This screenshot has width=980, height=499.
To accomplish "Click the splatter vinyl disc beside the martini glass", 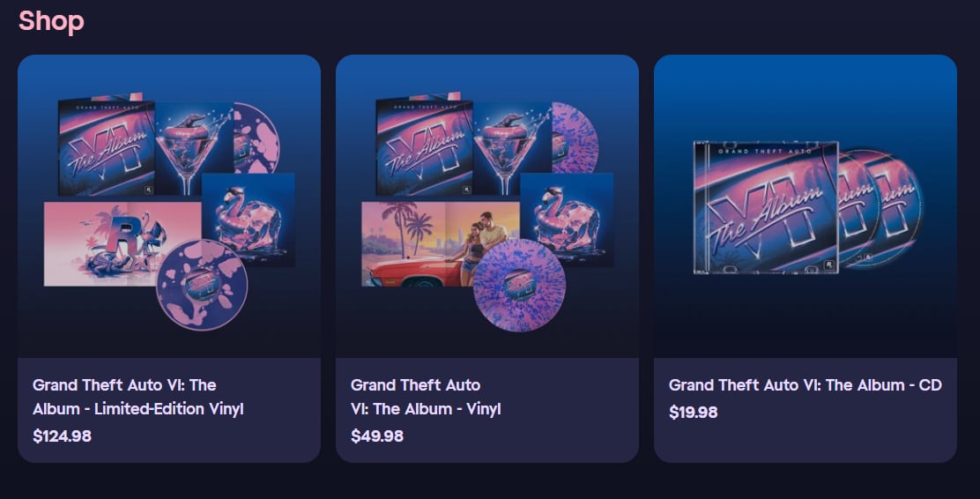I will [575, 138].
